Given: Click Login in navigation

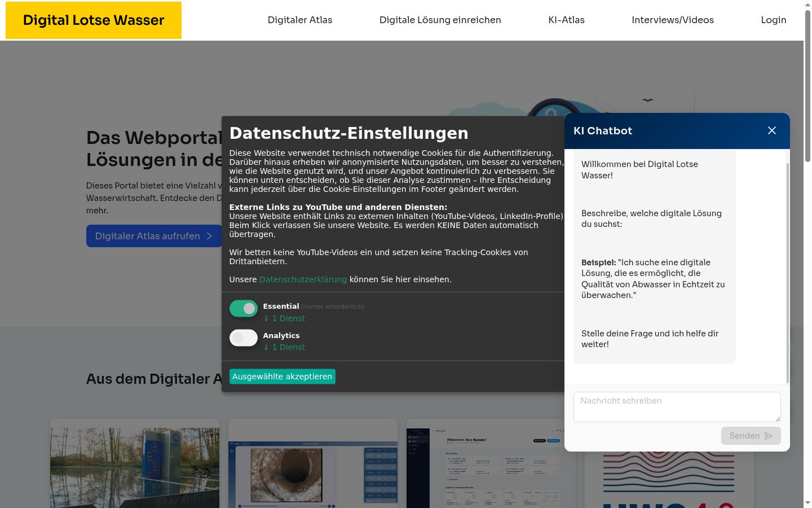Looking at the screenshot, I should tap(774, 20).
